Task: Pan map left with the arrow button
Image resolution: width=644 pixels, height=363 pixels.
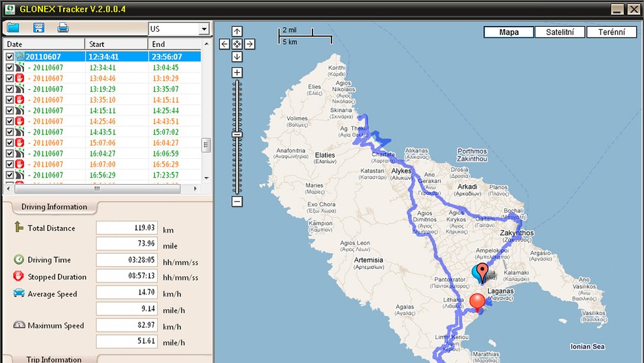Action: 224,44
